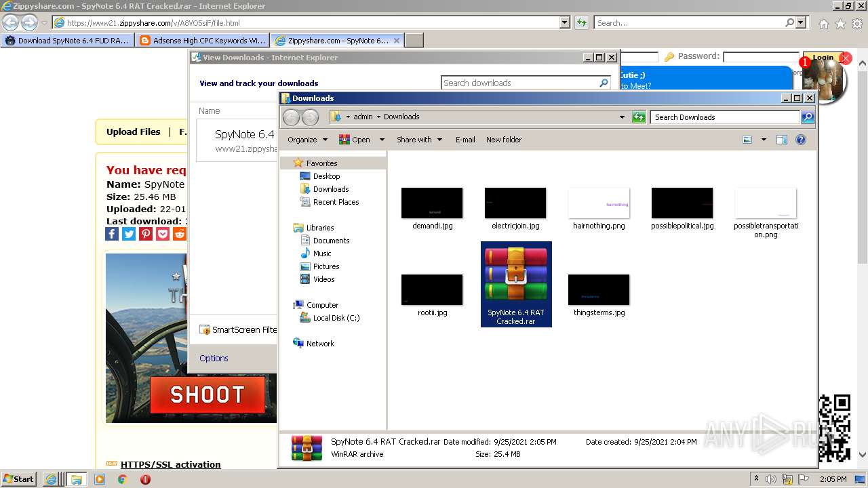
Task: Select possibletransportation.png file
Action: [x=766, y=213]
